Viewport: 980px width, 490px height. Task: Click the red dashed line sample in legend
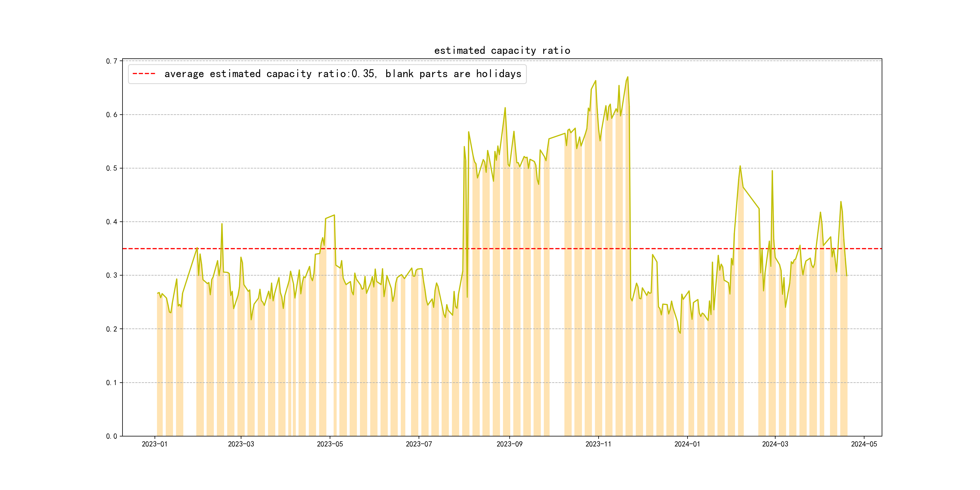[144, 74]
